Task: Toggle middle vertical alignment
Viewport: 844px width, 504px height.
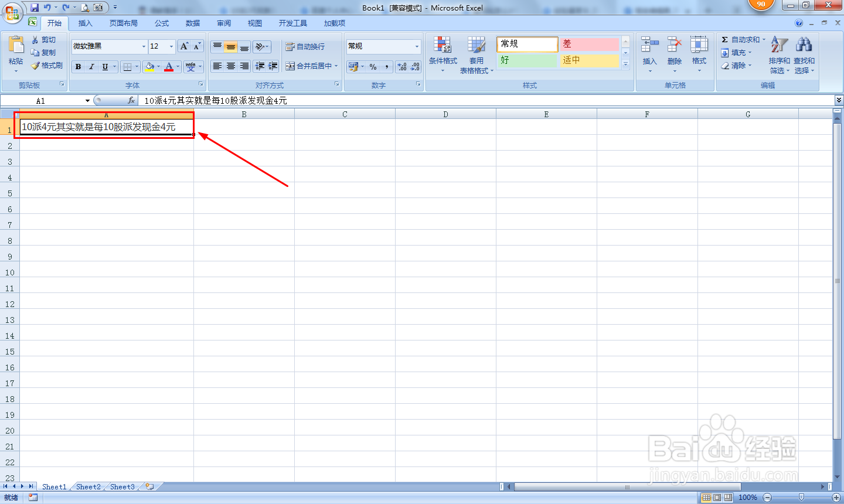Action: (231, 47)
